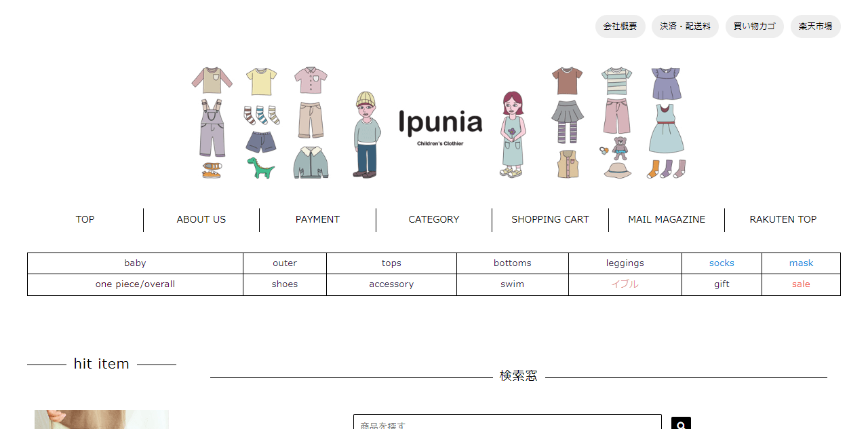Screen dimensions: 868x429
Task: Go to 楽天市場 via top button
Action: click(x=816, y=26)
